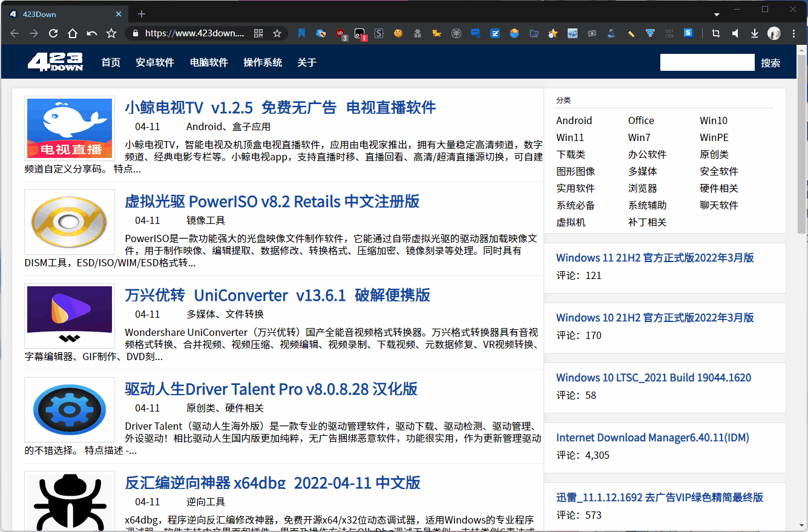Image resolution: width=808 pixels, height=532 pixels.
Task: Click the UniConverter purple thumbnail
Action: point(70,315)
